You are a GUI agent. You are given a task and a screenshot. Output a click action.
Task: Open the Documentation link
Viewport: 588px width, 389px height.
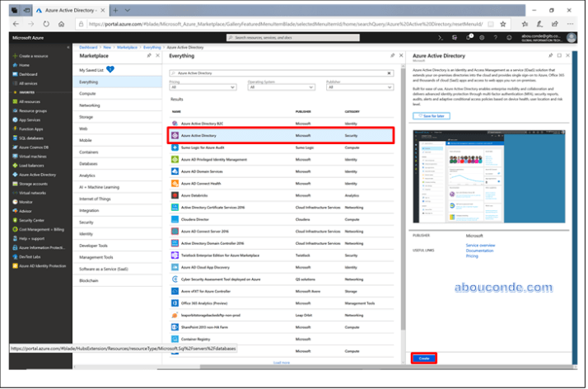point(481,251)
